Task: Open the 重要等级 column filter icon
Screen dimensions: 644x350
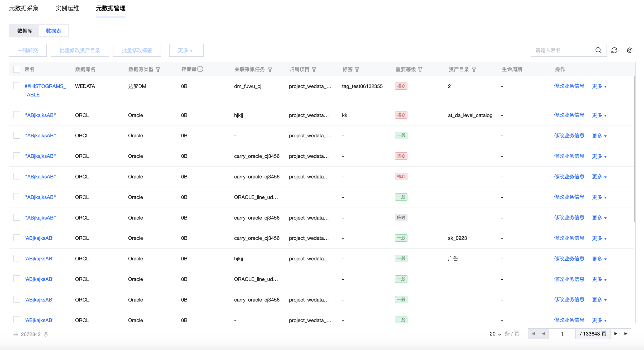Action: click(x=420, y=70)
